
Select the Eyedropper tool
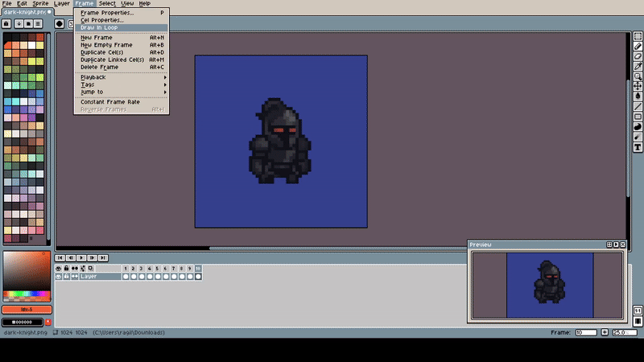(x=638, y=66)
